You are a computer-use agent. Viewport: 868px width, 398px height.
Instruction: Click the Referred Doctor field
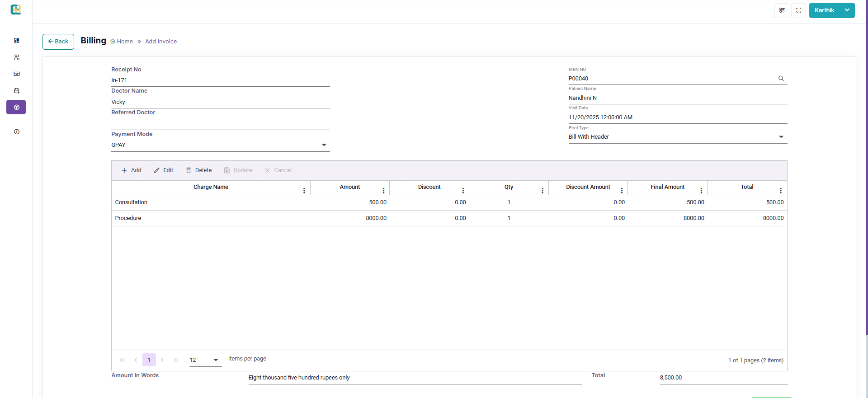pos(221,124)
